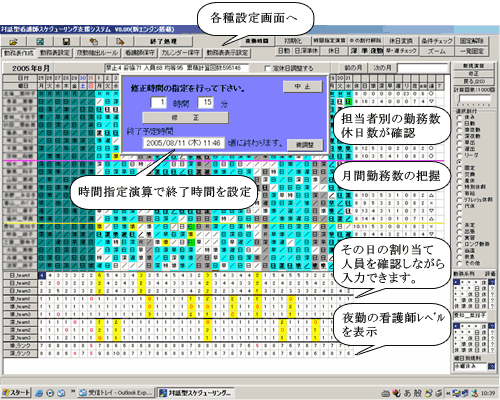Adjust the 計算回数 slider

475,100
